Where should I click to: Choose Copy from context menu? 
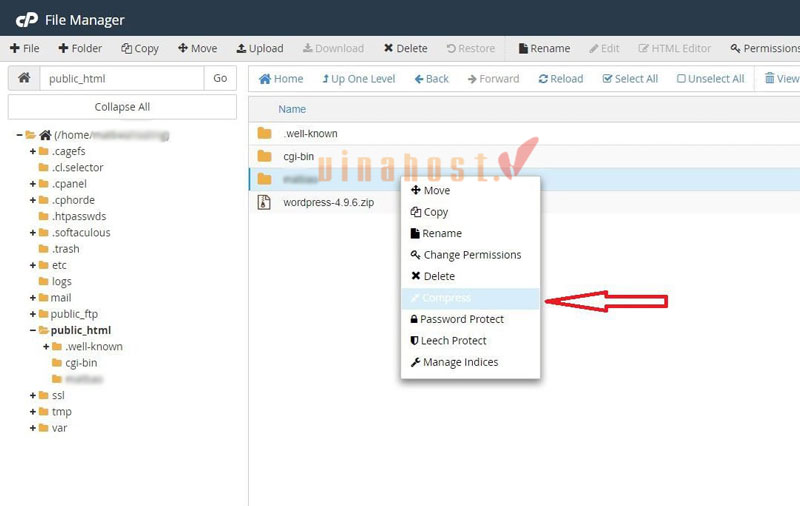coord(470,212)
